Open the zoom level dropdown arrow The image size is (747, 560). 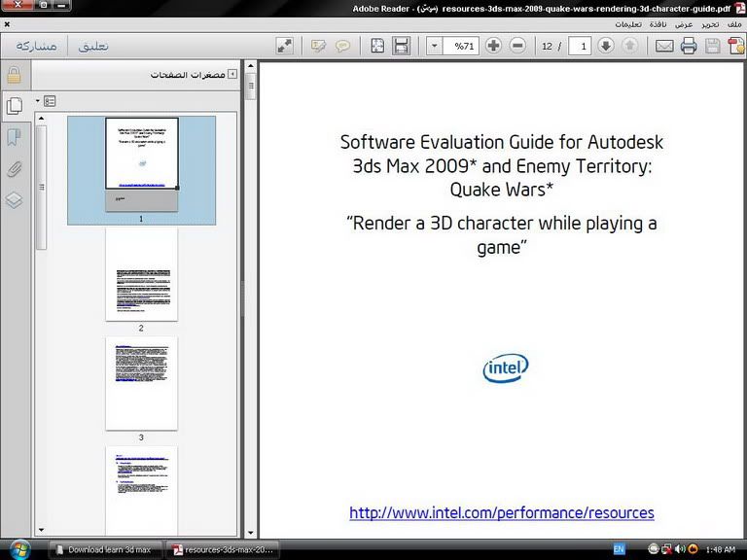[434, 47]
